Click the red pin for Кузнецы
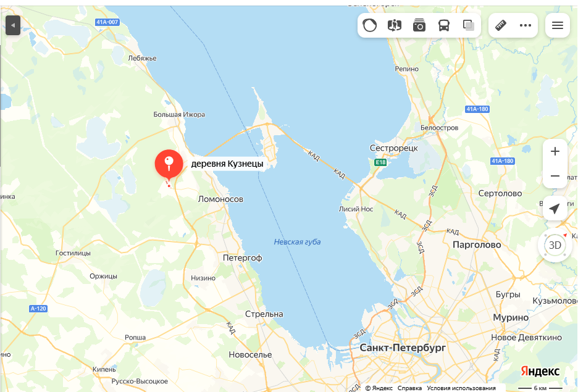The height and width of the screenshot is (392, 578). click(169, 165)
